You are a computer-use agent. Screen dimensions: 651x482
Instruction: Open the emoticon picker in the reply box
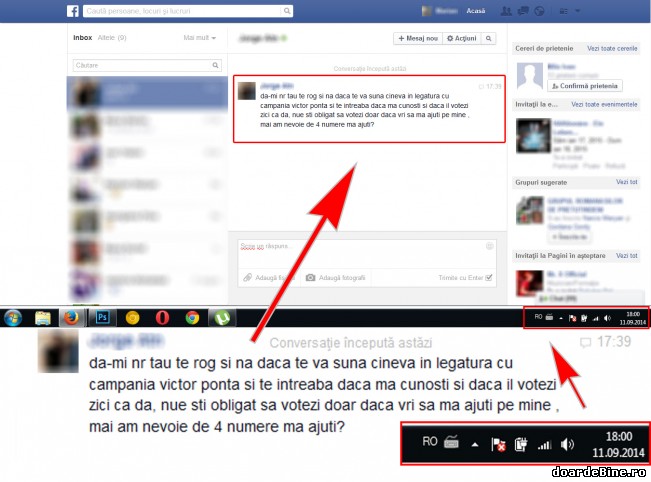tap(489, 246)
